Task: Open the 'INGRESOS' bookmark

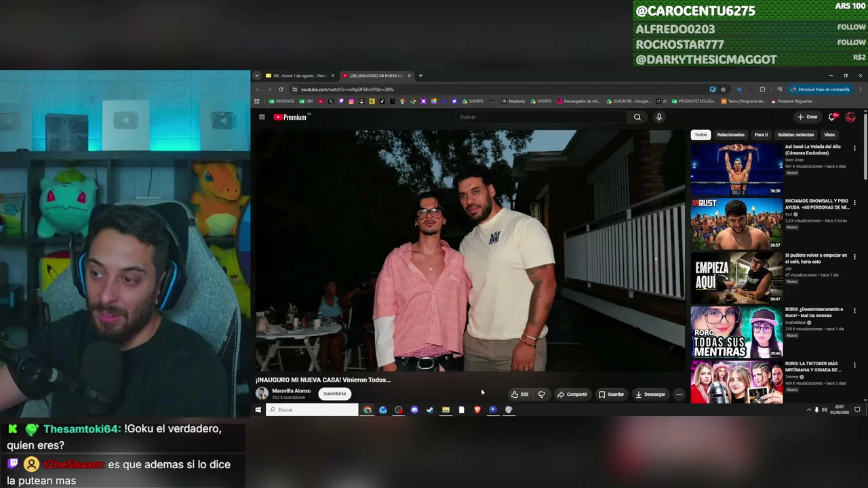Action: pyautogui.click(x=281, y=102)
